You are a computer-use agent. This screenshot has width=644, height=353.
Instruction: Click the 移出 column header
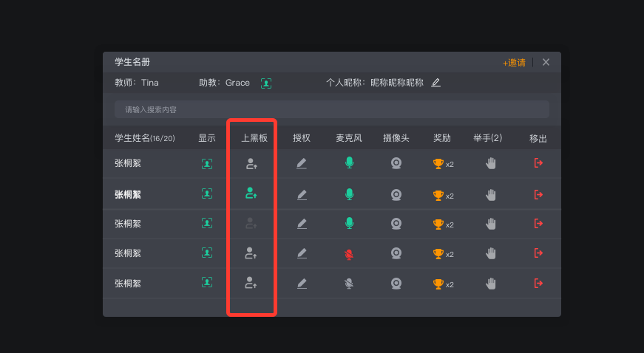pos(538,139)
